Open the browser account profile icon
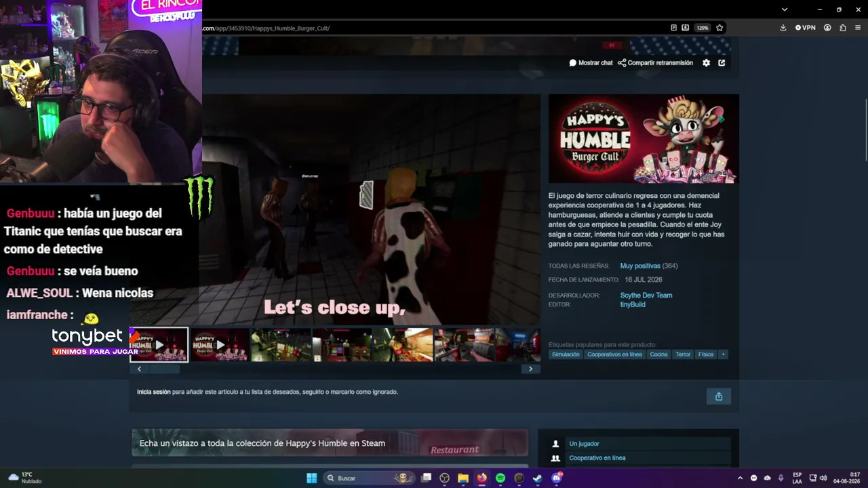The image size is (868, 488). 827,28
